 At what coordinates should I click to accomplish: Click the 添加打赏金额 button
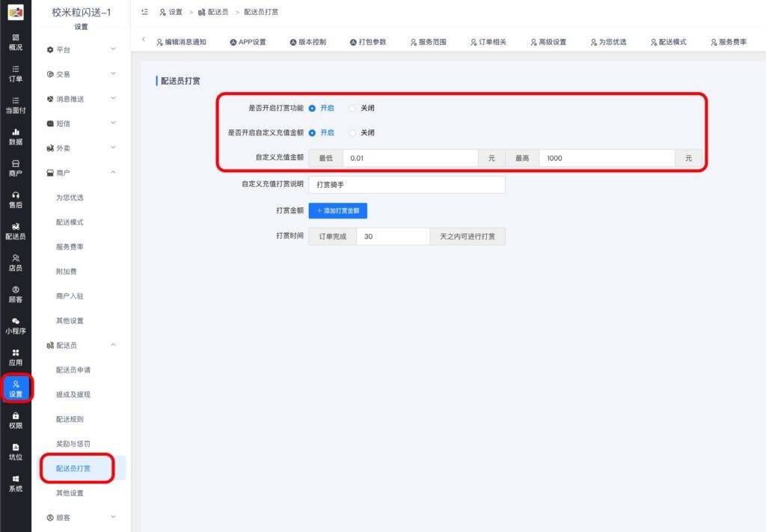click(337, 211)
